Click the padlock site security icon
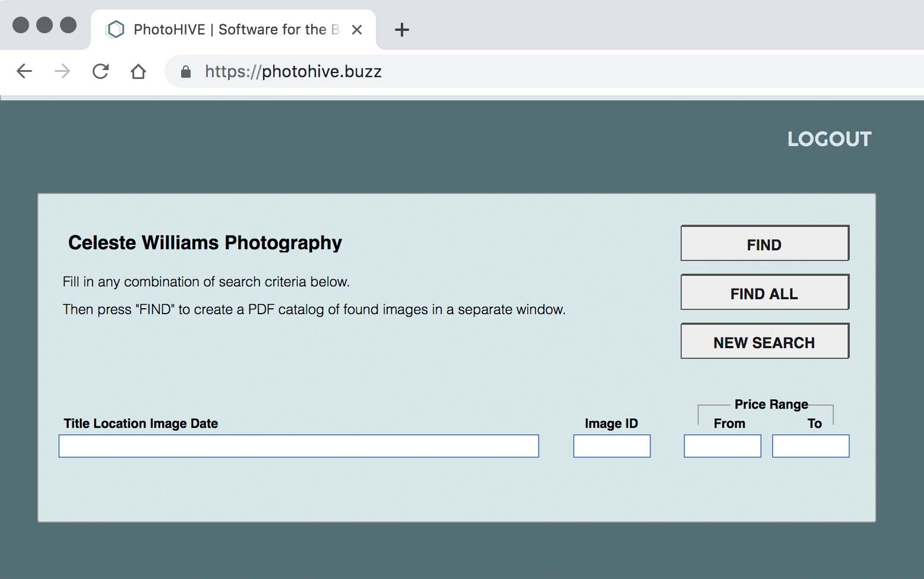 point(186,72)
